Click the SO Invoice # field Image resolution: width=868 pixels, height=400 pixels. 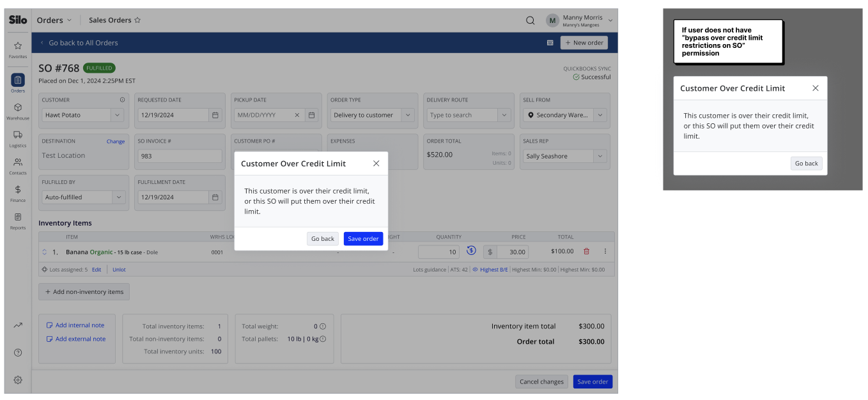pos(180,156)
